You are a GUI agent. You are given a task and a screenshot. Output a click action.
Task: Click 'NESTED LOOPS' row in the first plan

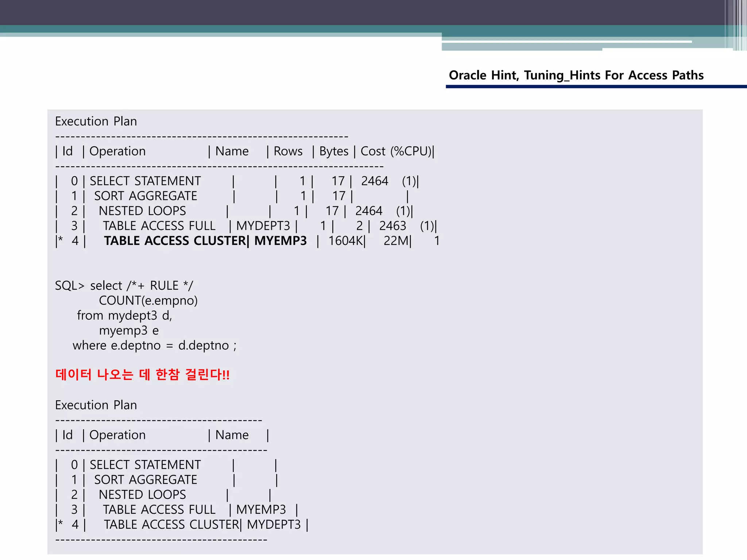coord(142,211)
